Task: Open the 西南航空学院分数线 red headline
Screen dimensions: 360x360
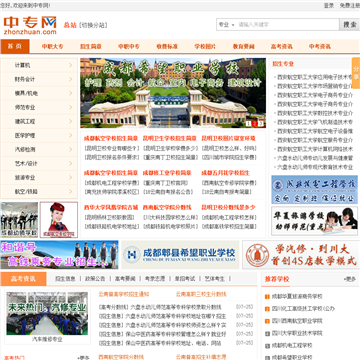Action: tap(167, 207)
